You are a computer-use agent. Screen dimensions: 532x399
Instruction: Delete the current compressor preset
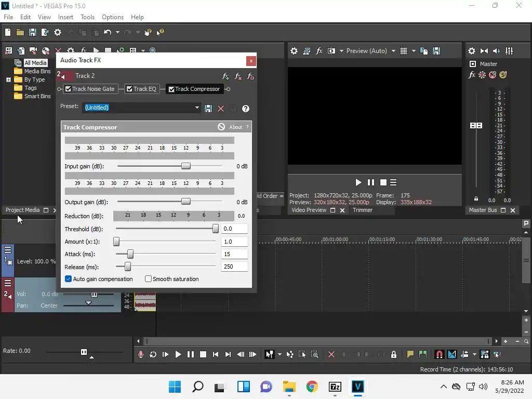click(x=220, y=109)
